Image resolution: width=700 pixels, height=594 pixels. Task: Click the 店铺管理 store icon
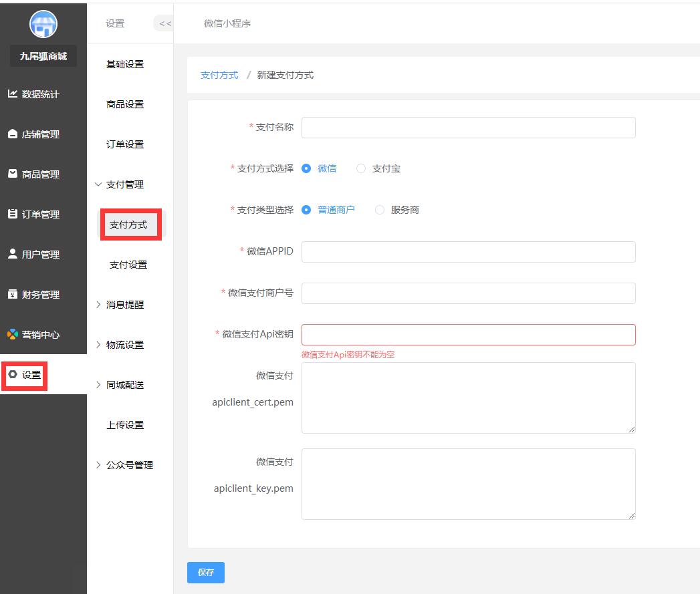[x=13, y=134]
